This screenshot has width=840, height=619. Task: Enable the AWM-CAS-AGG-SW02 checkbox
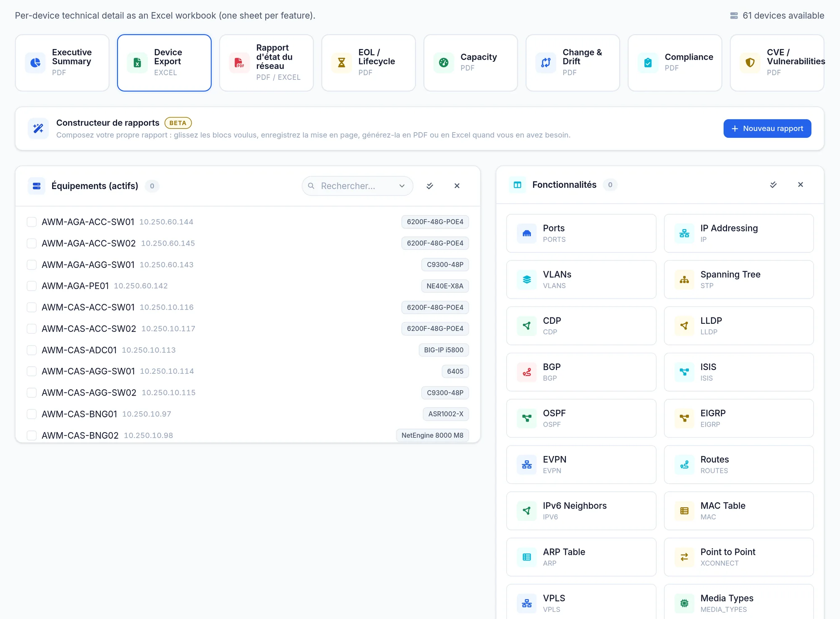coord(31,393)
